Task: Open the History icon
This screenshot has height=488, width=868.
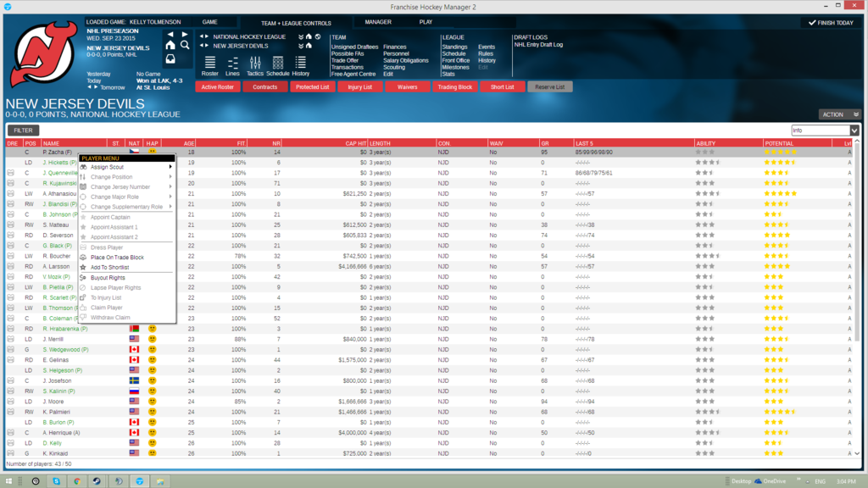Action: [300, 64]
